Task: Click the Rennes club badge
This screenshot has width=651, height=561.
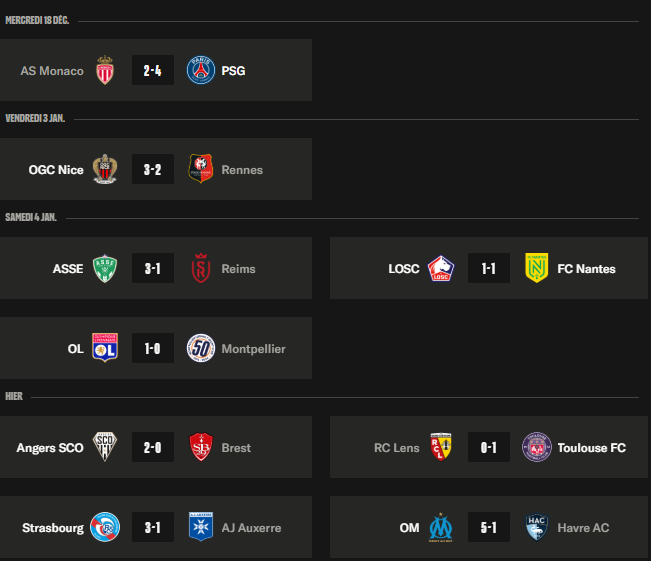Action: tap(201, 169)
